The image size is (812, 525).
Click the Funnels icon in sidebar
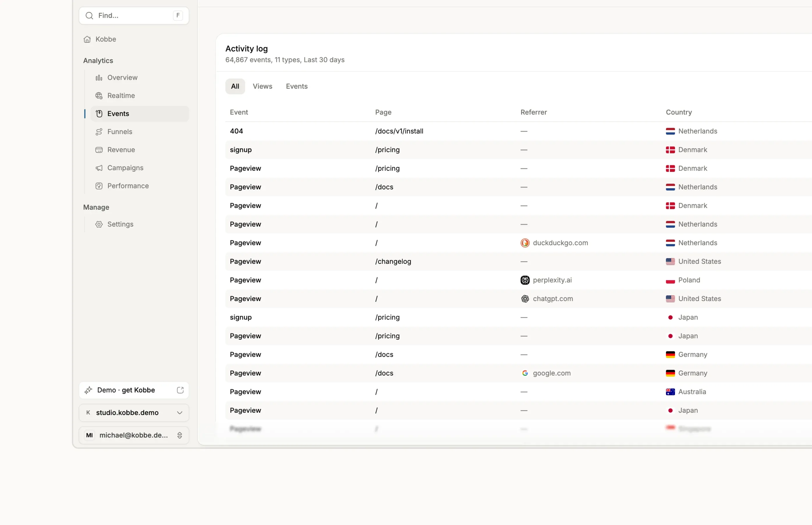coord(99,132)
